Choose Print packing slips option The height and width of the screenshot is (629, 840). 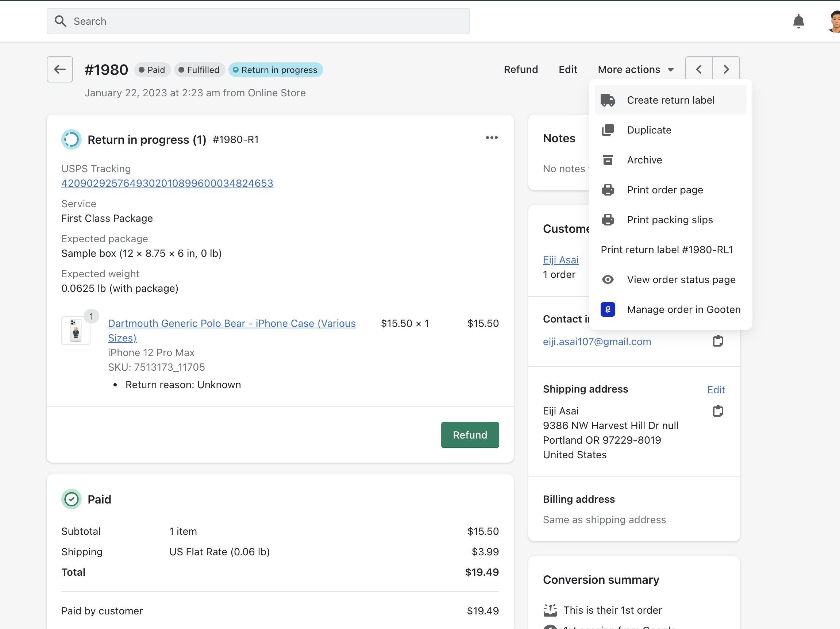click(x=669, y=220)
